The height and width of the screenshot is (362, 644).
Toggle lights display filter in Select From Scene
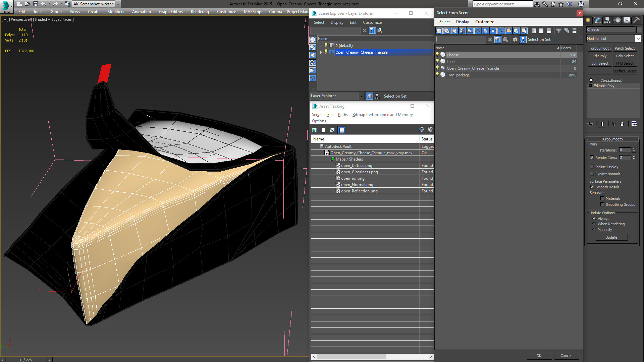pyautogui.click(x=454, y=31)
